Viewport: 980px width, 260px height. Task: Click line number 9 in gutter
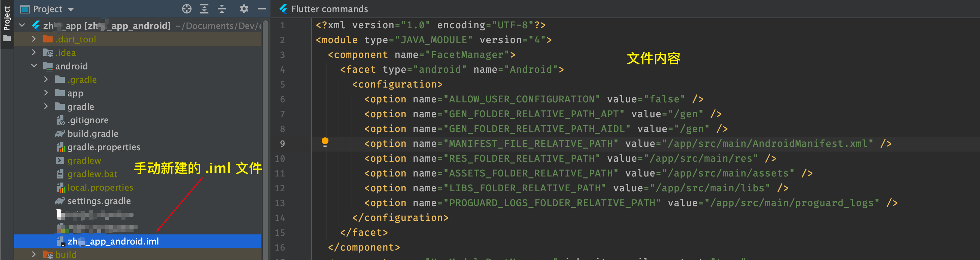[282, 144]
